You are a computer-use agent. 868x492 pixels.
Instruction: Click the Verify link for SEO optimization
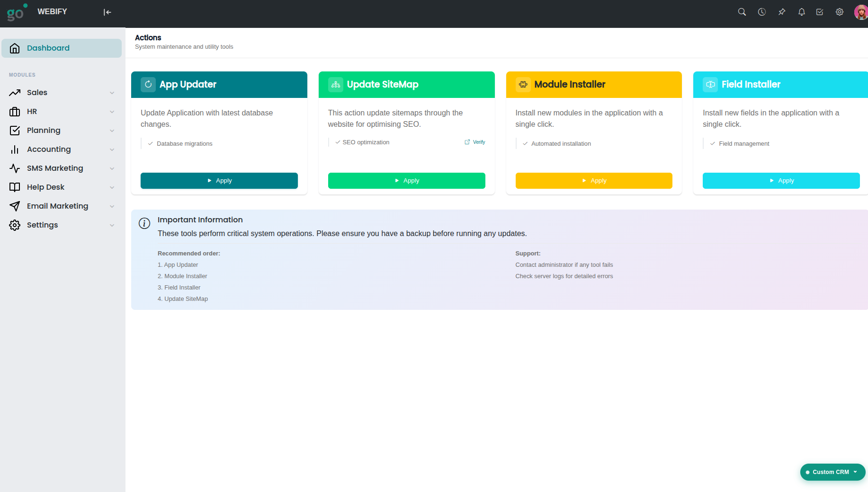click(475, 142)
